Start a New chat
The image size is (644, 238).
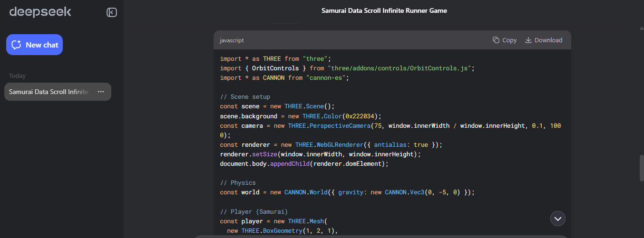click(34, 45)
